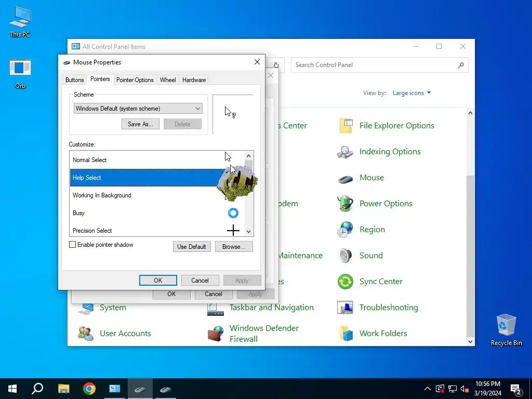
Task: Open the Windows Start menu
Action: coord(12,389)
